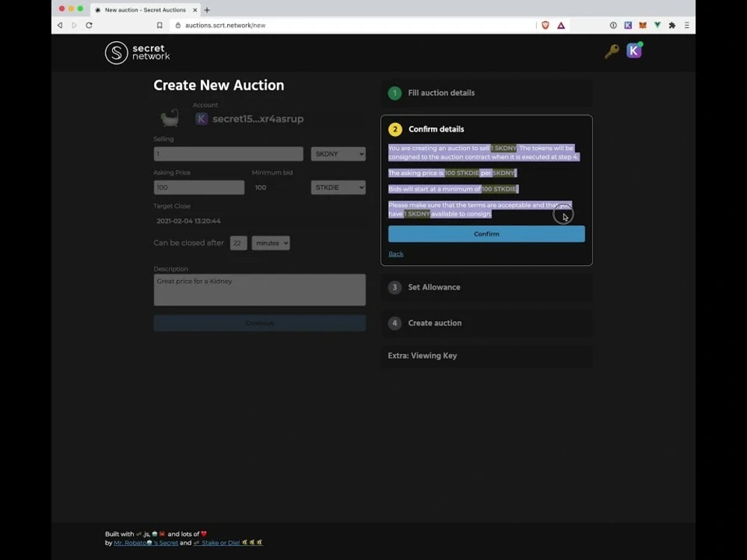Screen dimensions: 747x560
Task: Click the circular extension icon left of Keplr
Action: tap(613, 25)
